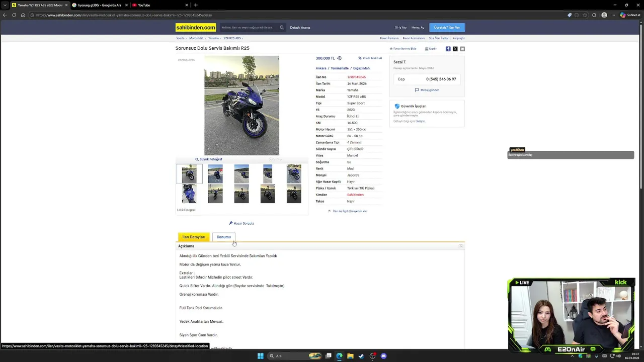Open the Konumu tab
The height and width of the screenshot is (362, 644).
(224, 237)
